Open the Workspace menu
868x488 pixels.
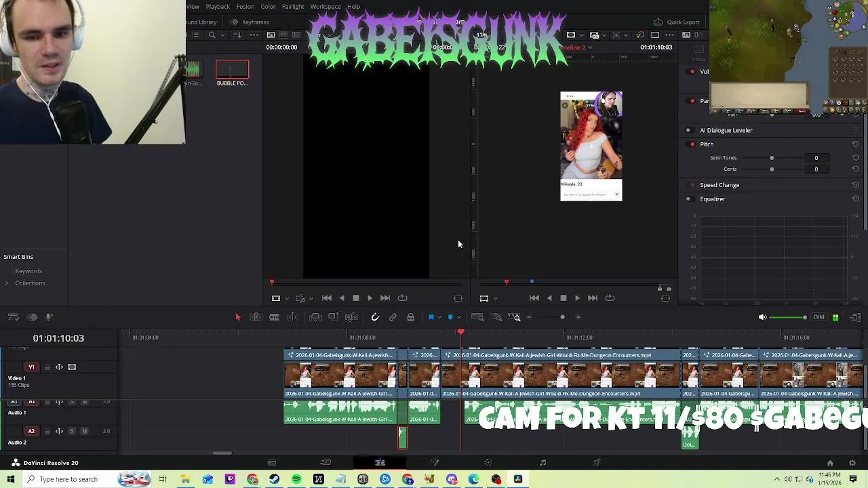(x=325, y=7)
